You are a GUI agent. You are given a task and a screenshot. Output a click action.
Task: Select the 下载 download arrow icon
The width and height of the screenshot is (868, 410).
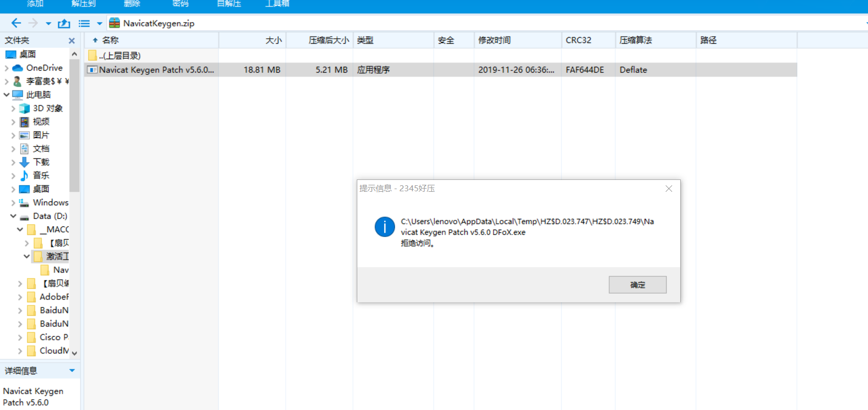[24, 162]
